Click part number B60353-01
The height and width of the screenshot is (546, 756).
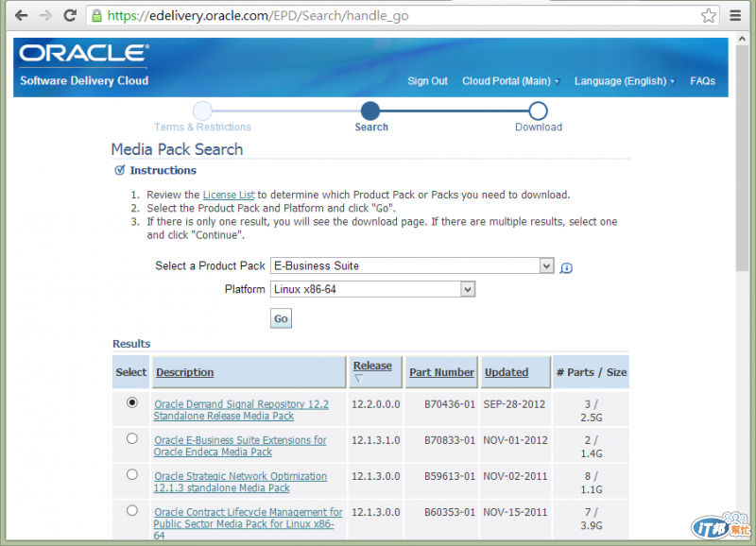point(450,512)
